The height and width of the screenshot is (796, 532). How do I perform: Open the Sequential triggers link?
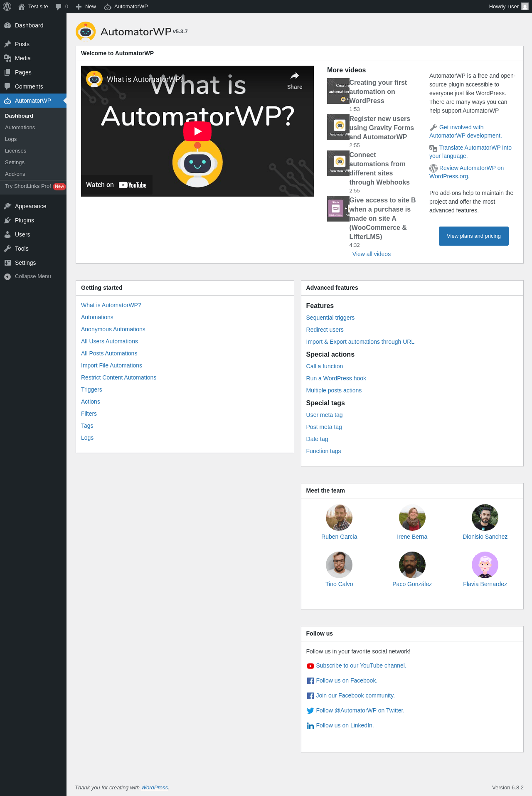(x=330, y=318)
